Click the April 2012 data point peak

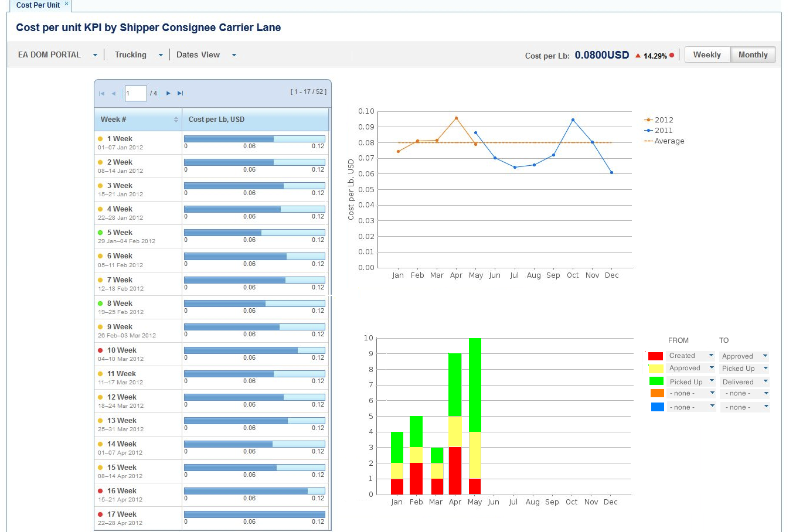click(x=456, y=118)
